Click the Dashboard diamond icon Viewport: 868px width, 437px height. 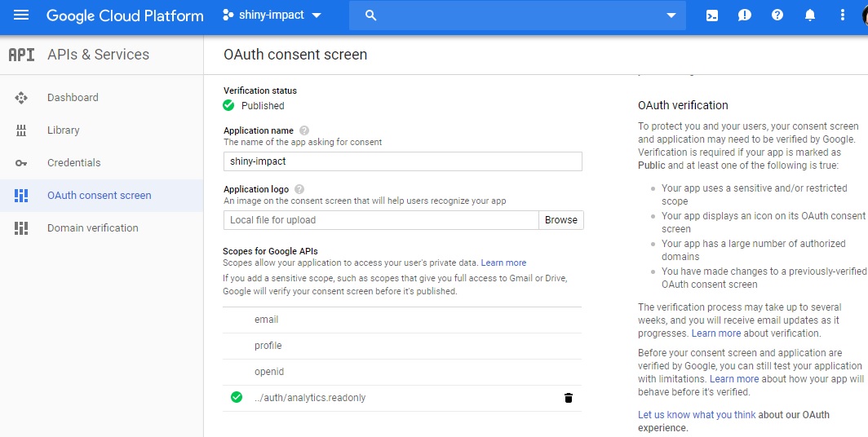click(x=21, y=98)
